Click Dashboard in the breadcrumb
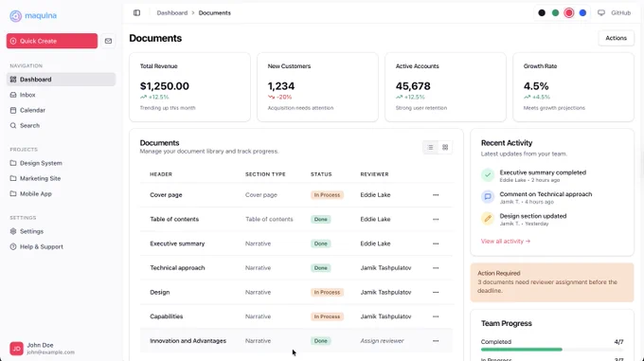The width and height of the screenshot is (644, 361). click(172, 12)
